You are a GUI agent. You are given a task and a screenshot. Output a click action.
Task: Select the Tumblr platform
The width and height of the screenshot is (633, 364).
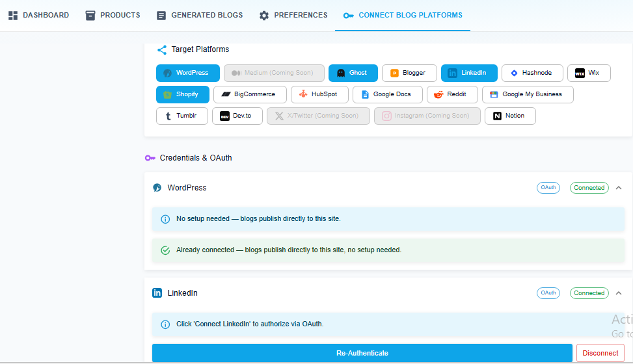pyautogui.click(x=182, y=116)
